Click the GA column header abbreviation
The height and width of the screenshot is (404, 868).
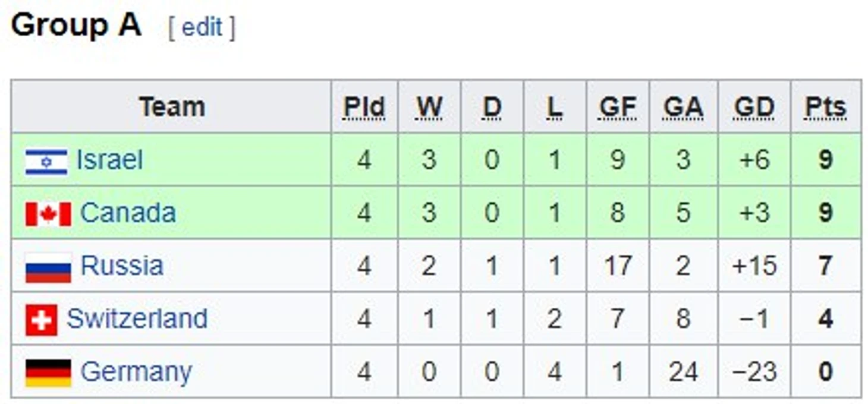[x=683, y=108]
